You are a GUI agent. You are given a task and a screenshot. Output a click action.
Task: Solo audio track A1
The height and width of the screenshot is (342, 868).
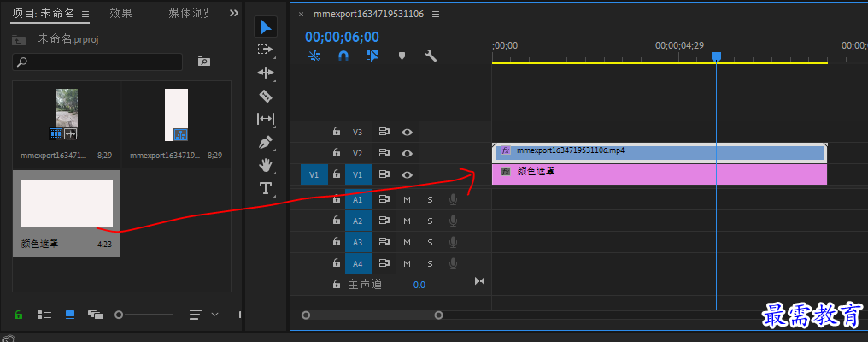(x=430, y=199)
